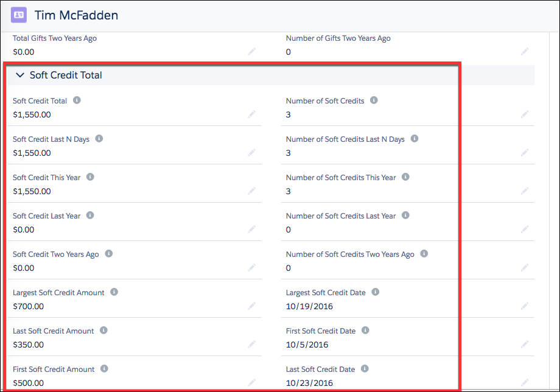The height and width of the screenshot is (392, 560).
Task: Click pencil icon for Number of Soft Credits
Action: [525, 114]
